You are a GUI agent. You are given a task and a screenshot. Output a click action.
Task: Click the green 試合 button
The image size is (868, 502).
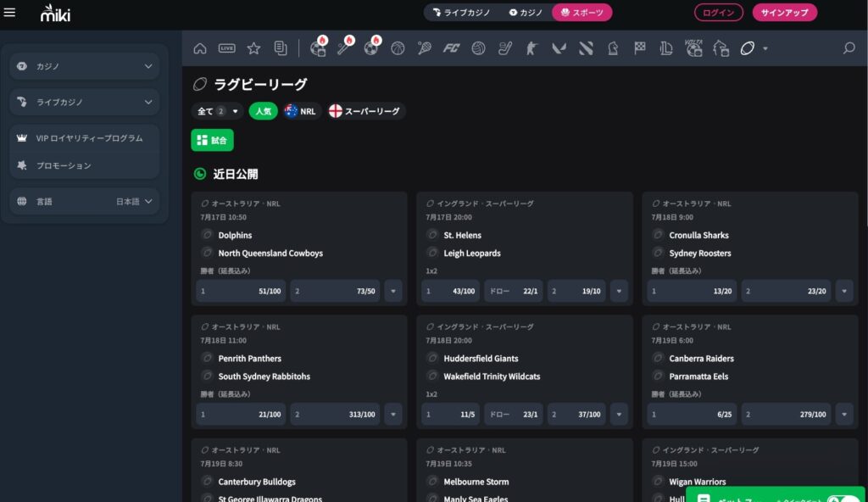(212, 140)
